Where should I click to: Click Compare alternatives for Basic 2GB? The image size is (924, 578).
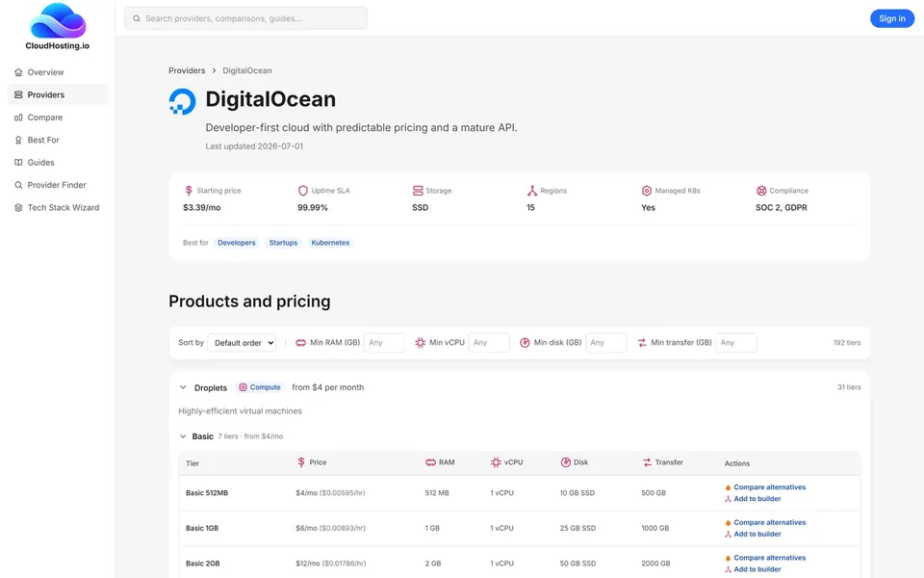765,558
